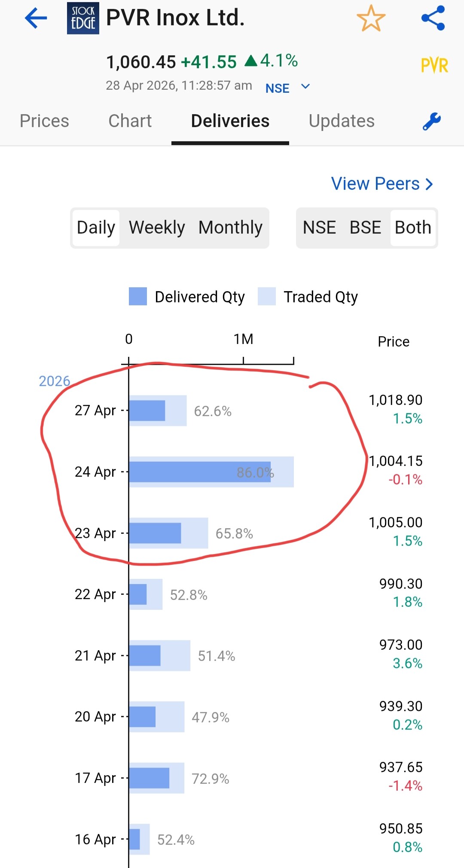Open the Updates tab
Screen dimensions: 464x868
[342, 121]
